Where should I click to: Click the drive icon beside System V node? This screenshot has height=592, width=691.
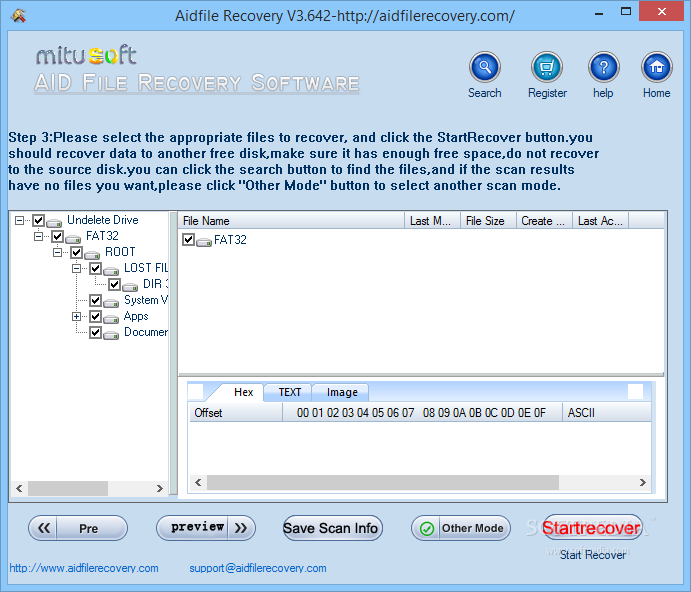click(111, 302)
